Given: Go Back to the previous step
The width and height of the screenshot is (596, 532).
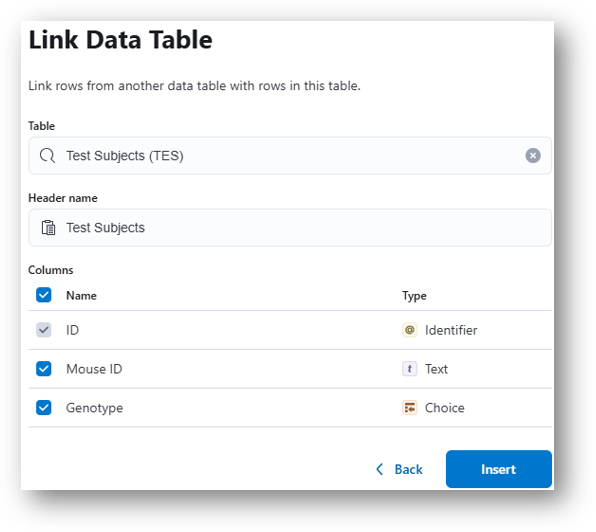Looking at the screenshot, I should click(x=399, y=469).
